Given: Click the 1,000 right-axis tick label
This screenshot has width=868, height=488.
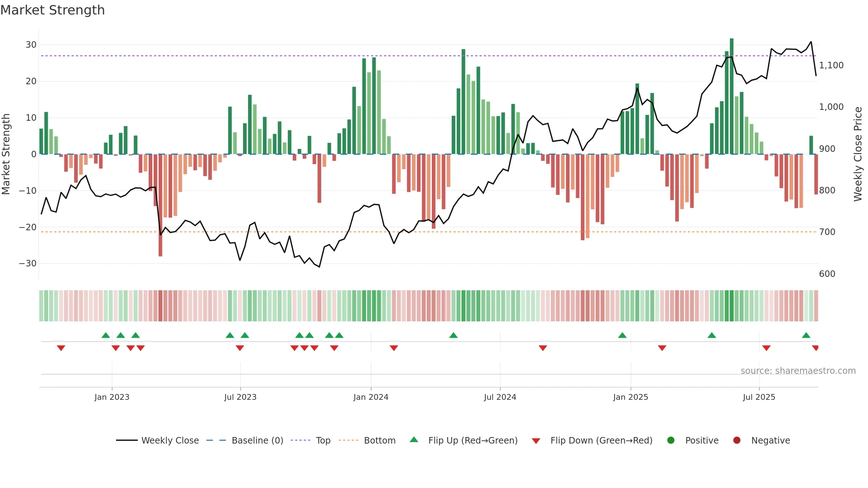Looking at the screenshot, I should [831, 107].
